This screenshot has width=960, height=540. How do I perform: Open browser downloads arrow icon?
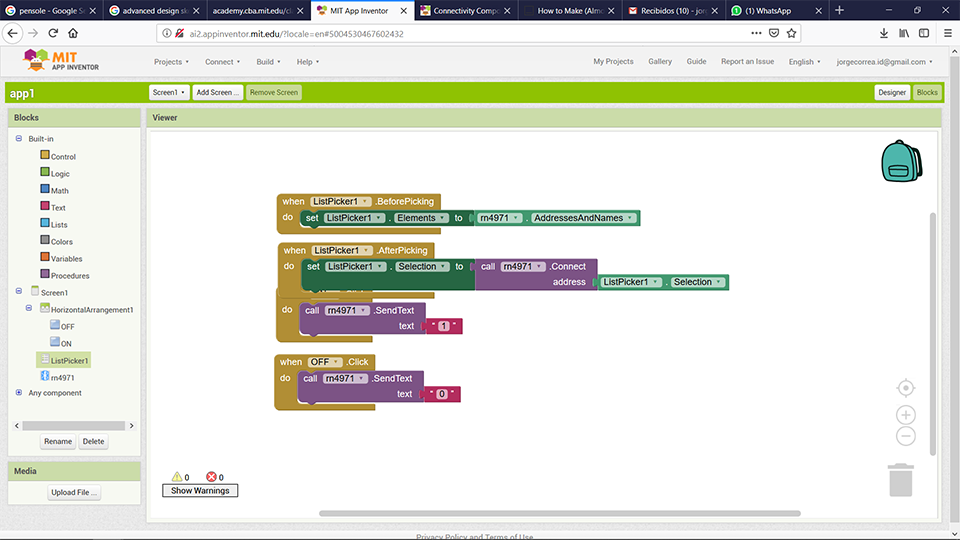883,33
